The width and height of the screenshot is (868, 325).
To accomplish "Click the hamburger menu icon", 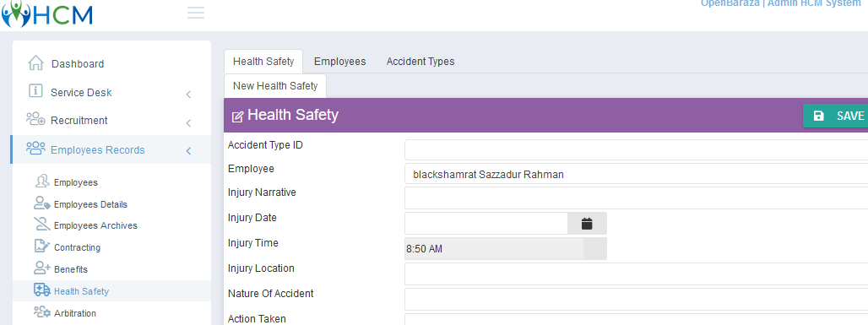I will click(196, 14).
